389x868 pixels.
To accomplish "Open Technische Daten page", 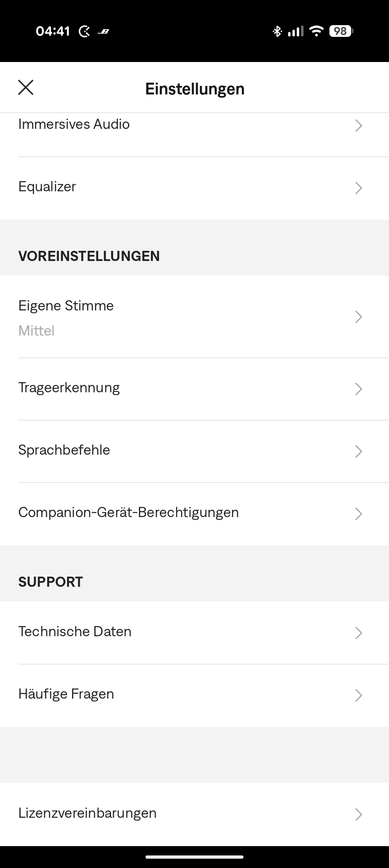I will [x=75, y=632].
